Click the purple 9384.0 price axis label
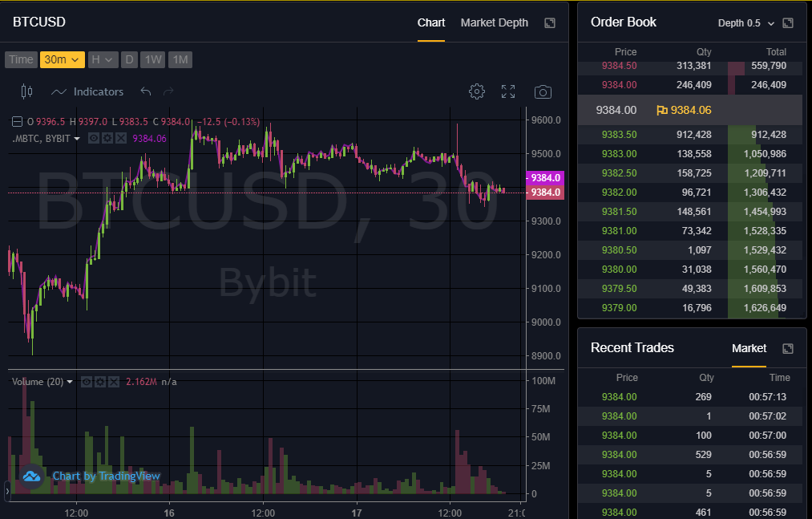The width and height of the screenshot is (812, 519). point(545,178)
